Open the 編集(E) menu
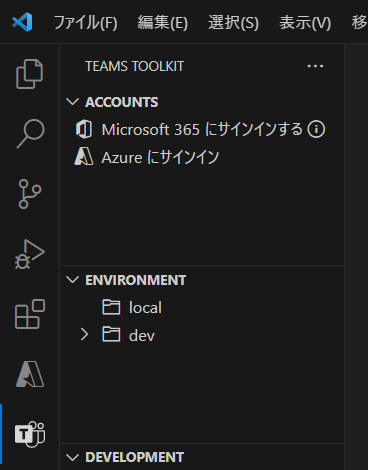Screen dimensions: 368x470 [x=163, y=23]
